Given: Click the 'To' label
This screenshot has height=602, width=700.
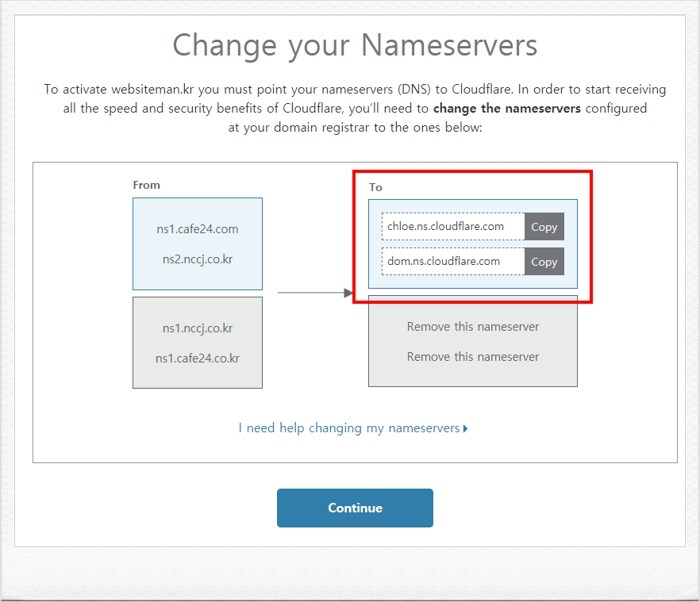Looking at the screenshot, I should [375, 187].
